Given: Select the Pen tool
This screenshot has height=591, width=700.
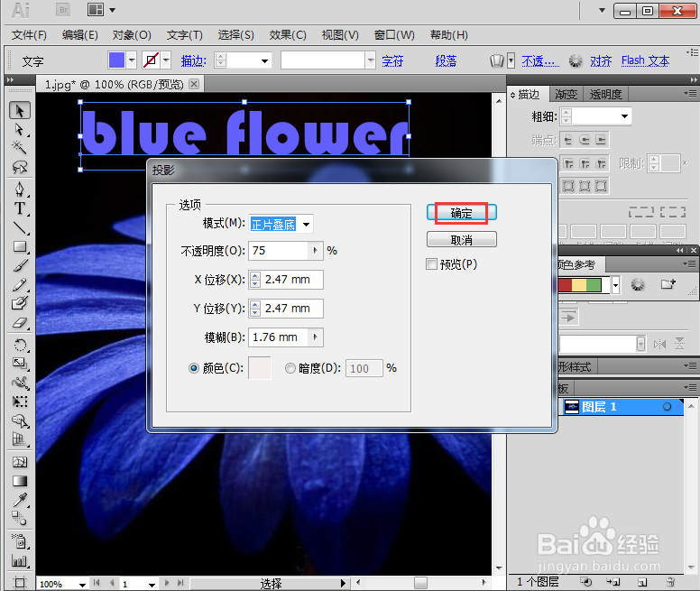Looking at the screenshot, I should (20, 189).
